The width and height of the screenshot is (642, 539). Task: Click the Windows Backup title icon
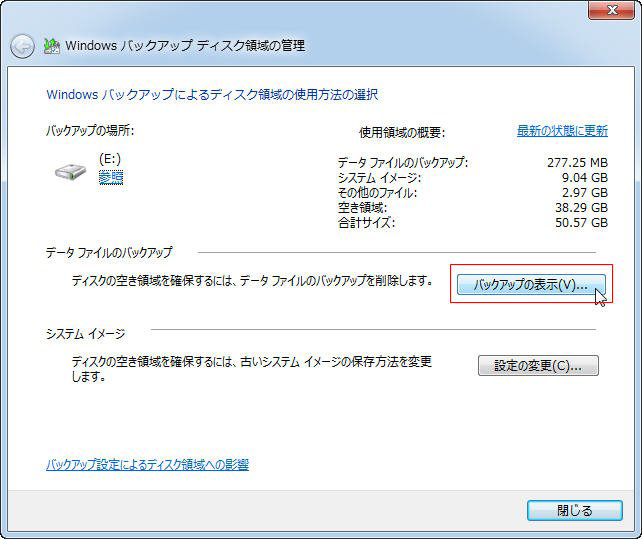click(52, 46)
